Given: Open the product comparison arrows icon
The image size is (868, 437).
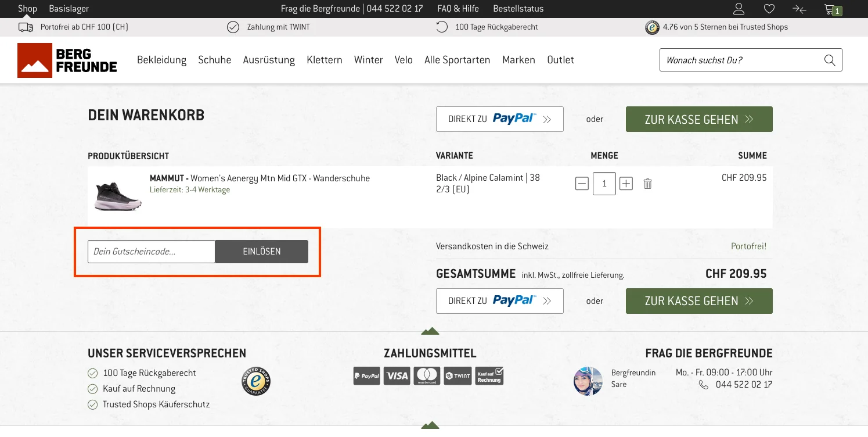Looking at the screenshot, I should (x=799, y=9).
